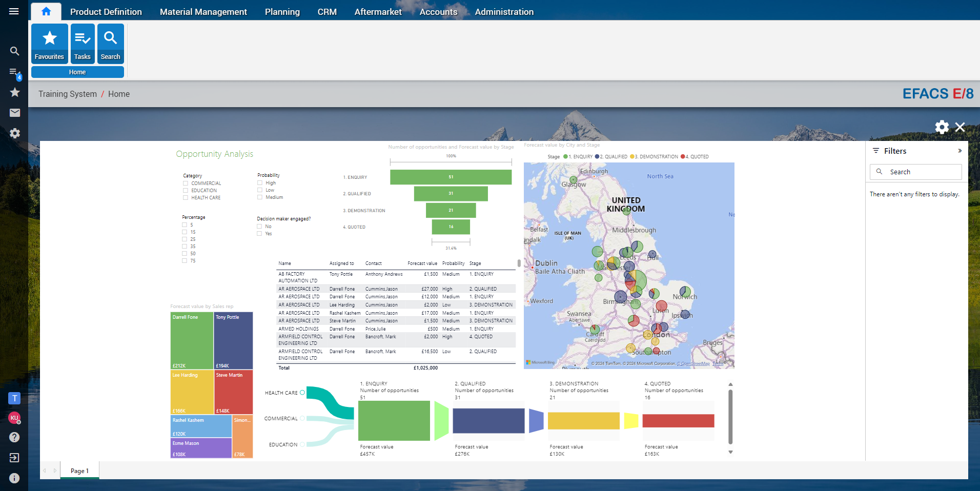The height and width of the screenshot is (491, 980).
Task: Open the Favourites ribbon icon
Action: click(49, 44)
